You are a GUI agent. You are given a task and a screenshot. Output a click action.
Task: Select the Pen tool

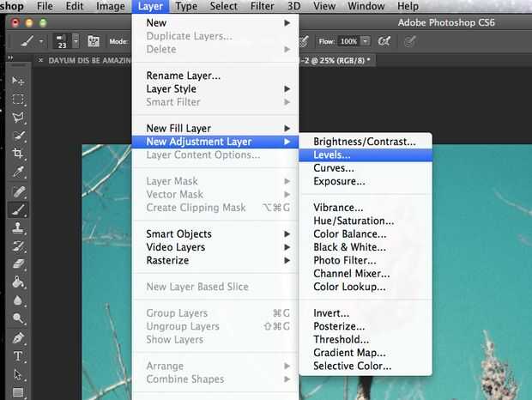point(18,337)
